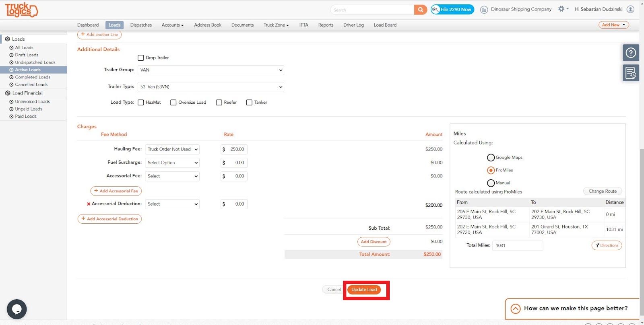
Task: Mark the load as Reefer
Action: pos(219,103)
